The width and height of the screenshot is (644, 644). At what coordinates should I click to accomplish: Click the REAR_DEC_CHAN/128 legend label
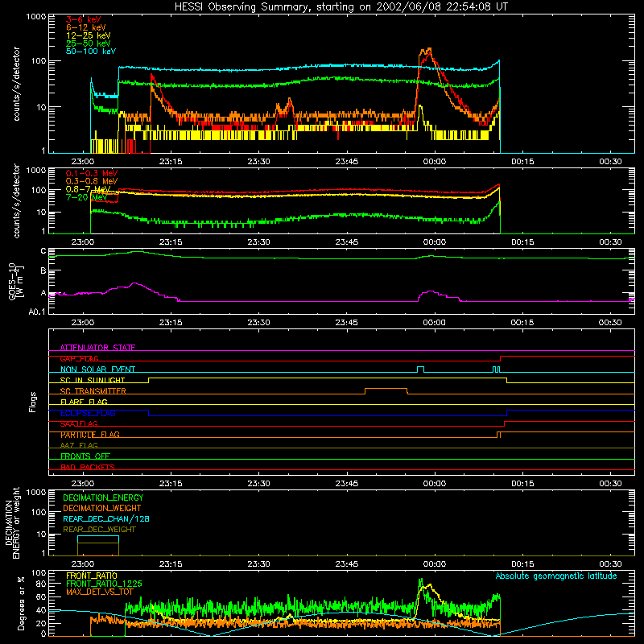tap(106, 518)
